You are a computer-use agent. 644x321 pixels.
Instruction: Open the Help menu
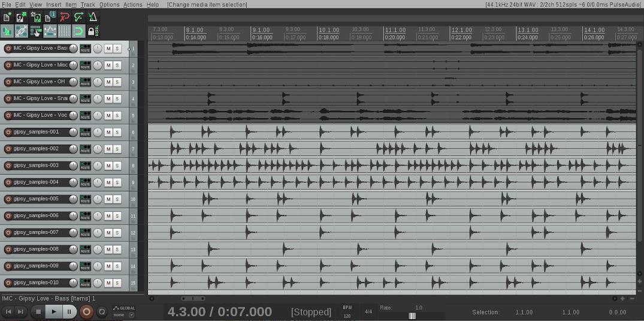point(152,5)
